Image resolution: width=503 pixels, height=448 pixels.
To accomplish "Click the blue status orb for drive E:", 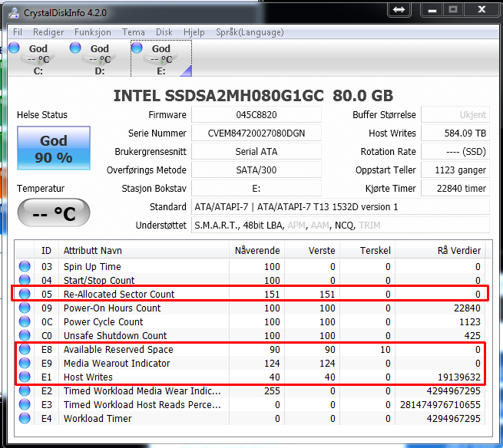I will pyautogui.click(x=137, y=48).
